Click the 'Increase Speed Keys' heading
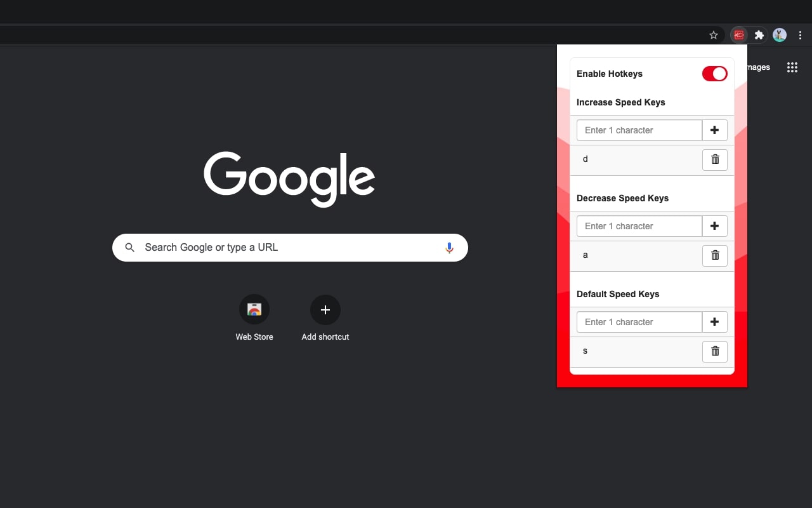 pos(621,102)
